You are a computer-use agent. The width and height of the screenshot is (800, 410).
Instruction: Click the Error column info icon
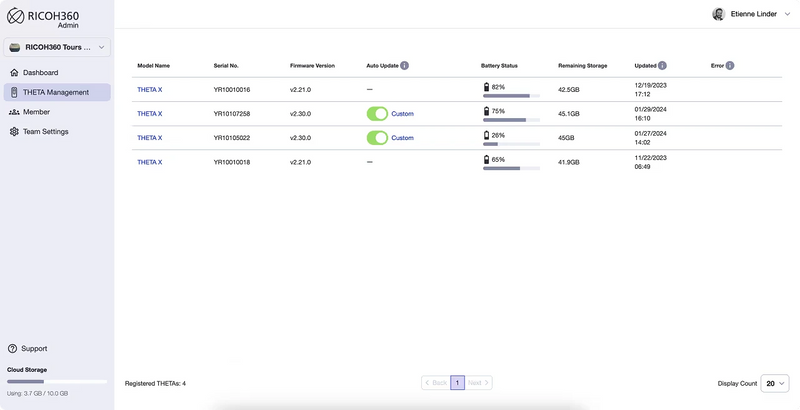[730, 65]
